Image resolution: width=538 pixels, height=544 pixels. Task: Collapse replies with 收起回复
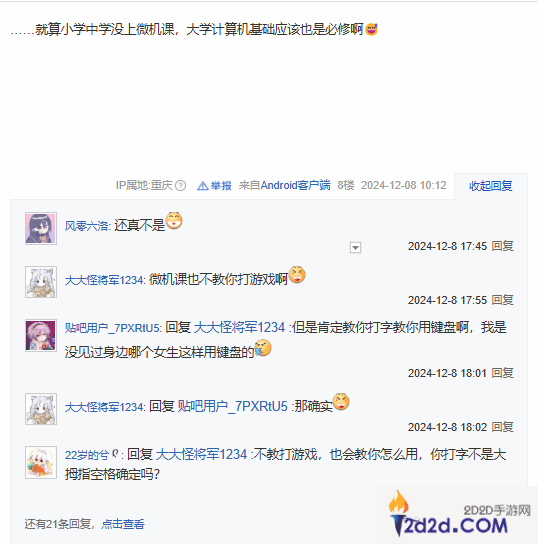(490, 186)
